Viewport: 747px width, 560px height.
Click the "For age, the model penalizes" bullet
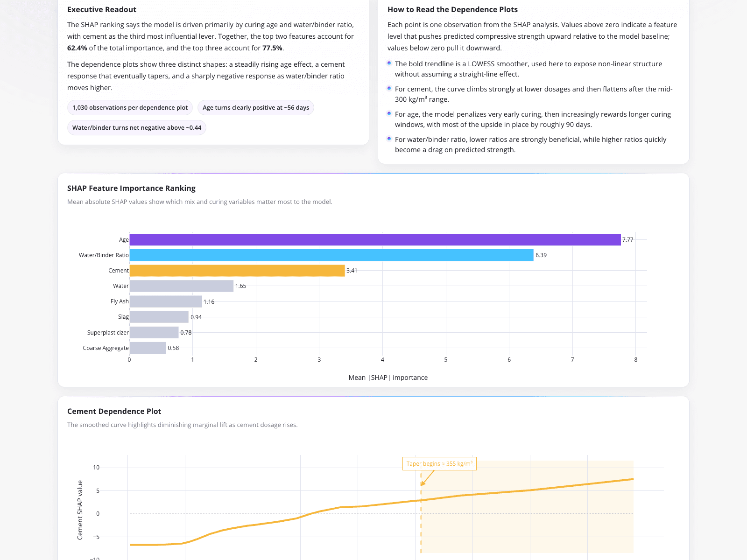[x=533, y=119]
